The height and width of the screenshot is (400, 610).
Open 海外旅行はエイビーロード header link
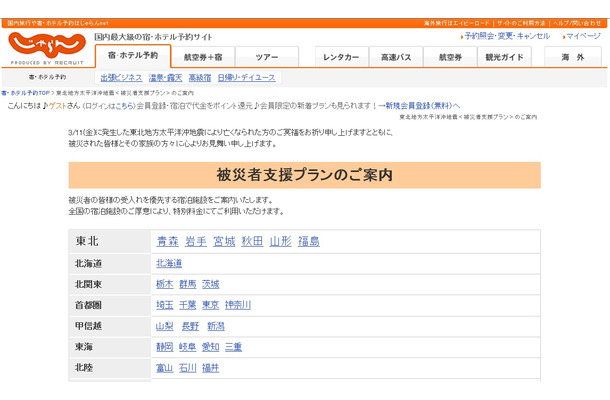[x=456, y=23]
